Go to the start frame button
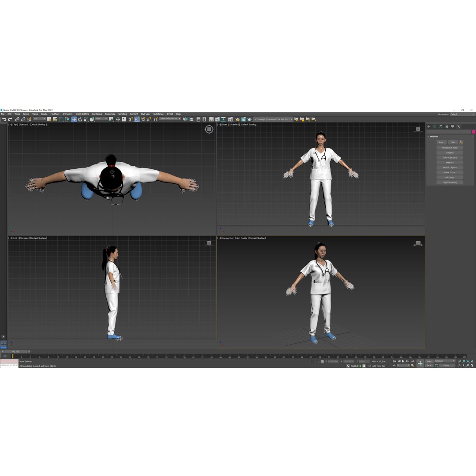The width and height of the screenshot is (476, 476). (x=394, y=361)
